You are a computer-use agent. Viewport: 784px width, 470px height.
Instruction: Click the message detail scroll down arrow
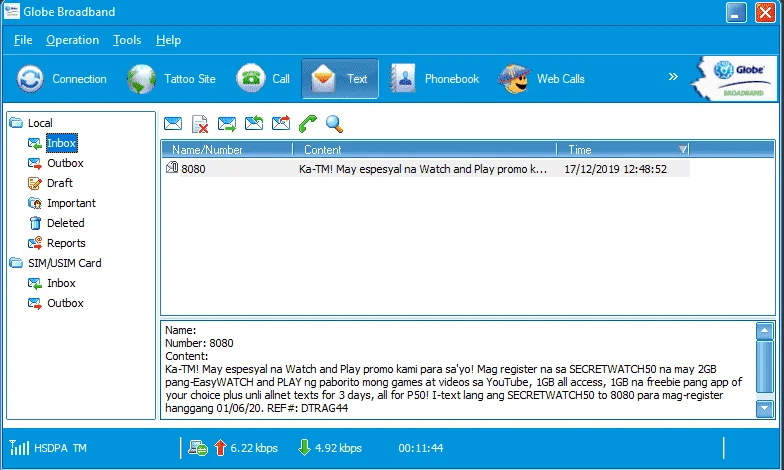pyautogui.click(x=764, y=408)
